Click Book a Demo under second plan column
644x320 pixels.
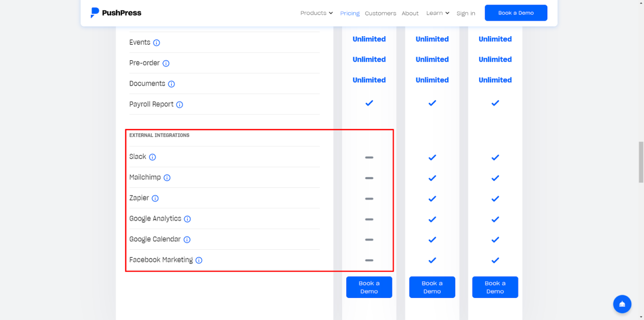click(x=432, y=287)
